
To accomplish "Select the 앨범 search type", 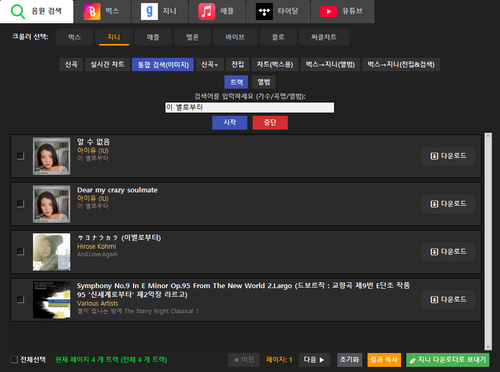I will pos(264,82).
